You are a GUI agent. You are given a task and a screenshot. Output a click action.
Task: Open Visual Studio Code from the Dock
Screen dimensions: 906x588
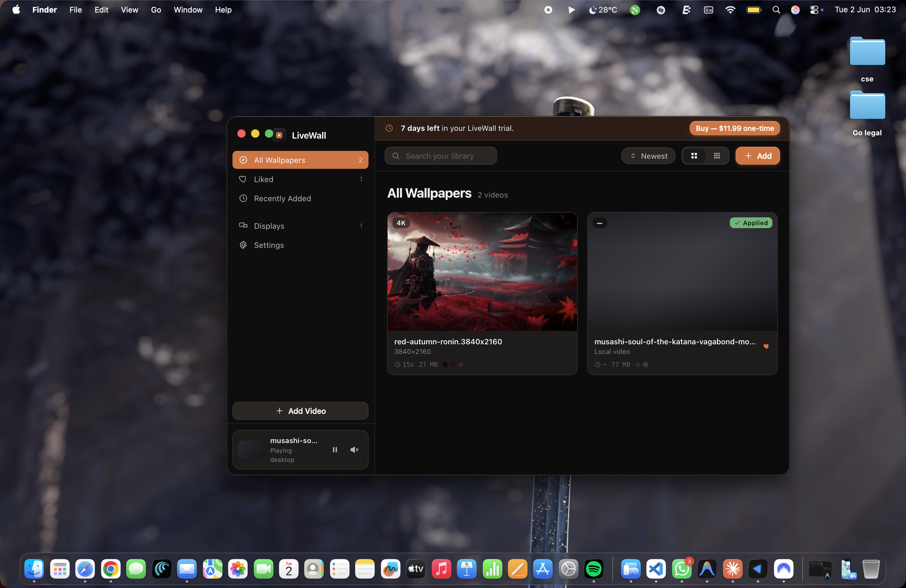656,569
